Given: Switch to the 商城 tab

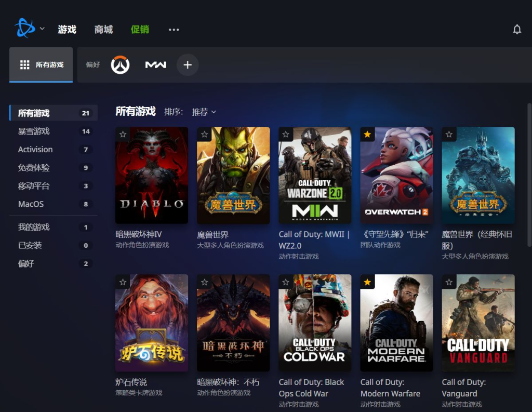Looking at the screenshot, I should coord(103,30).
